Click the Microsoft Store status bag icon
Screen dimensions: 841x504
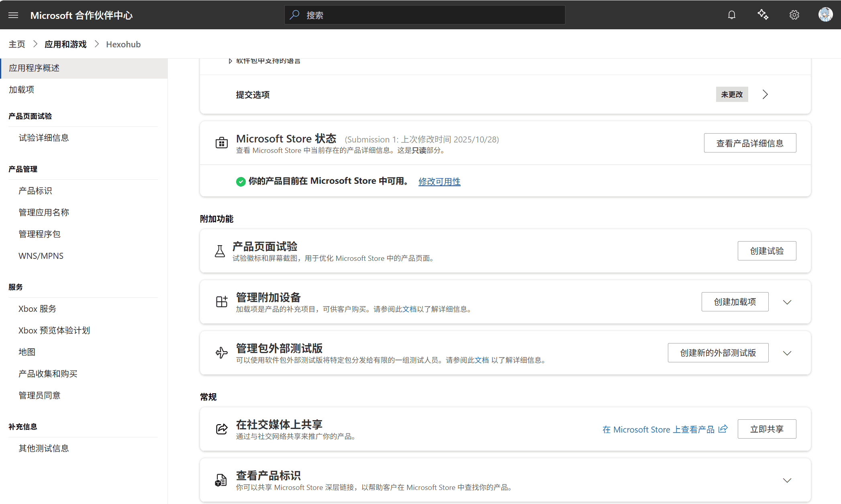(x=221, y=143)
